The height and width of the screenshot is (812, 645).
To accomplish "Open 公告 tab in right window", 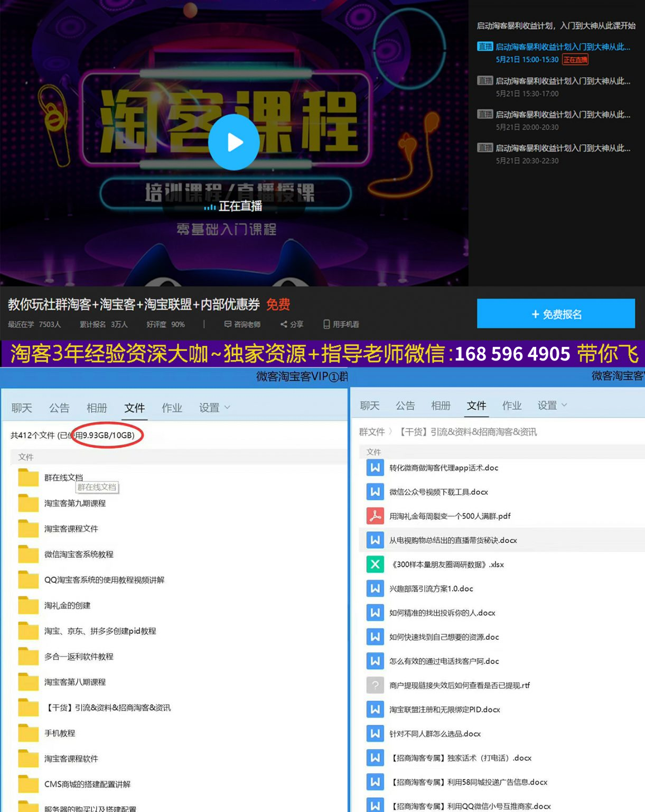I will [405, 405].
